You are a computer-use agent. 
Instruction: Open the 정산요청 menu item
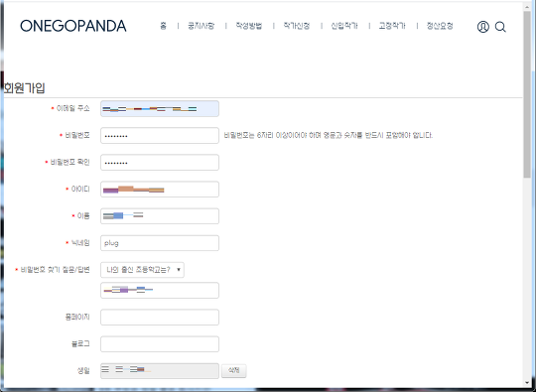tap(440, 26)
